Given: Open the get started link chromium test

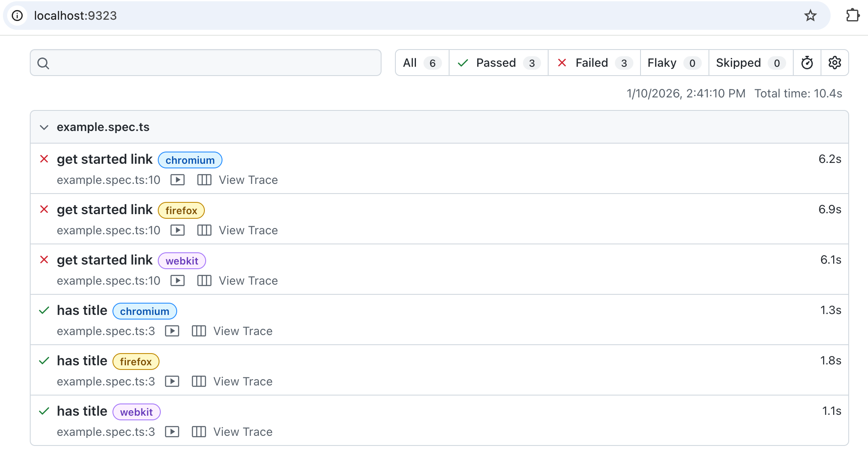Looking at the screenshot, I should pyautogui.click(x=105, y=160).
